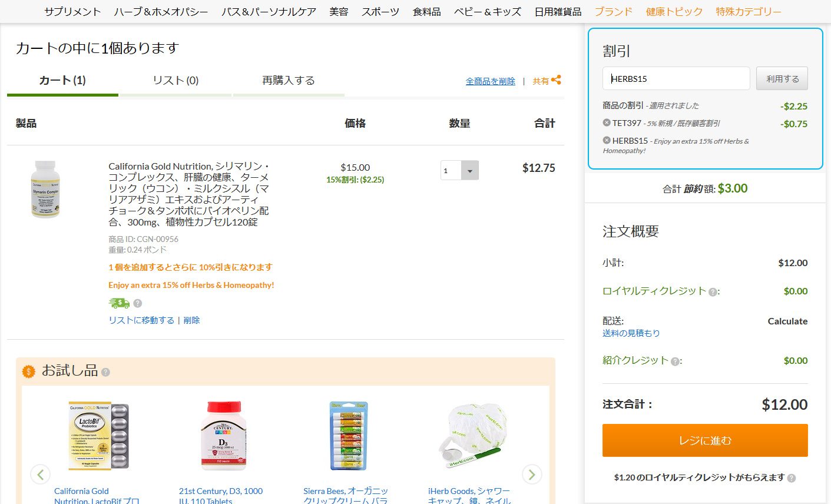Screen dimensions: 831x504
Task: Open サプリメント menu
Action: 72,12
